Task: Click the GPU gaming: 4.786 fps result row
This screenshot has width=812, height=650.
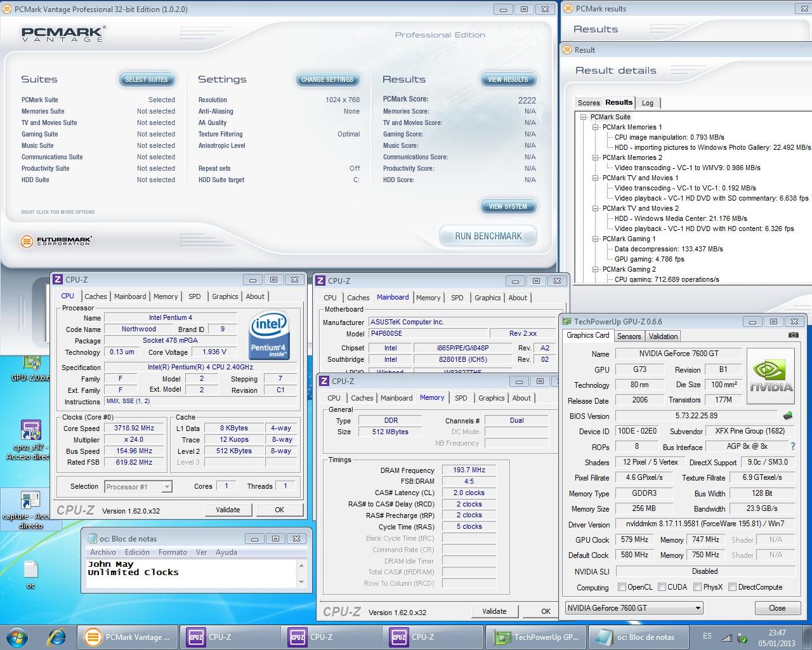Action: click(x=649, y=259)
